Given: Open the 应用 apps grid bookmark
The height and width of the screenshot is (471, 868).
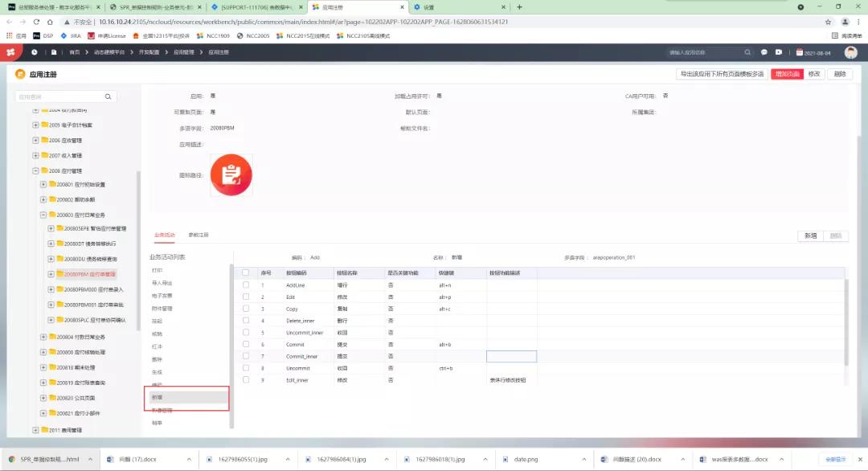Looking at the screenshot, I should pyautogui.click(x=16, y=35).
